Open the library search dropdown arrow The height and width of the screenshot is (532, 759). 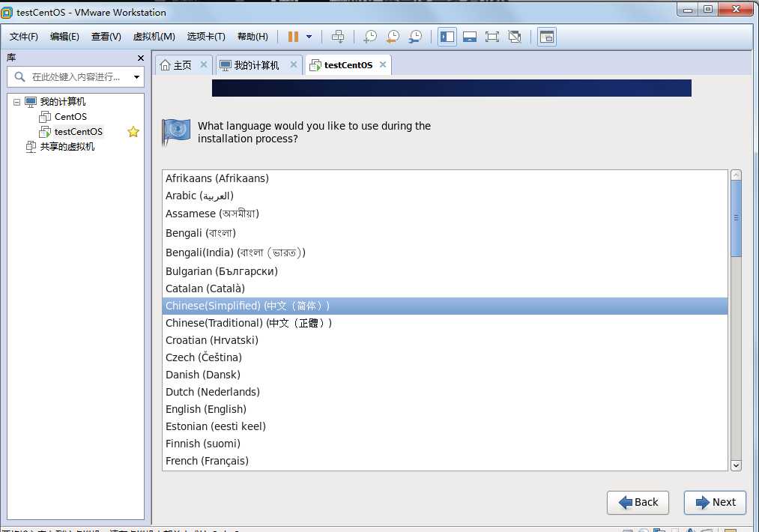(x=136, y=77)
